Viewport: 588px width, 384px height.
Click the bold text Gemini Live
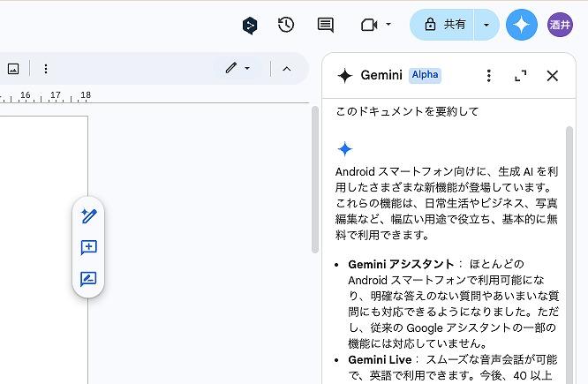point(380,359)
